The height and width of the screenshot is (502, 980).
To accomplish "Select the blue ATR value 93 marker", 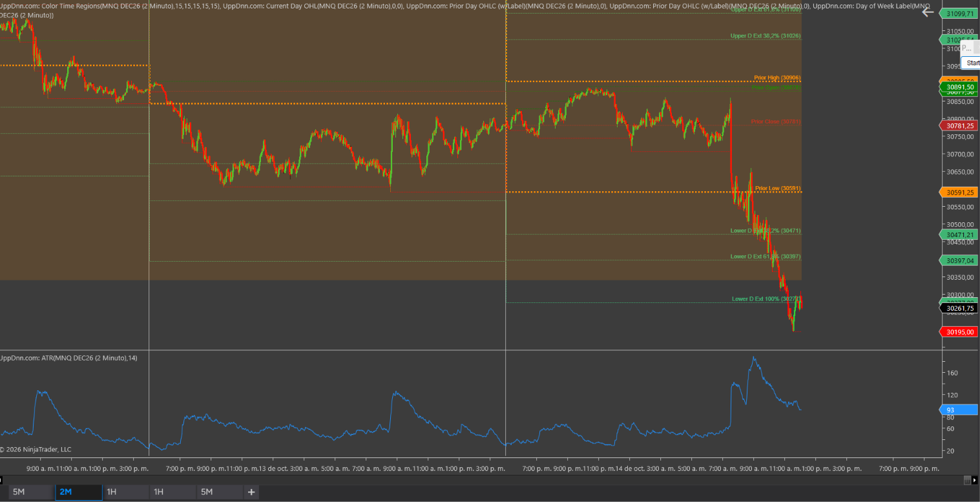I will click(x=958, y=410).
